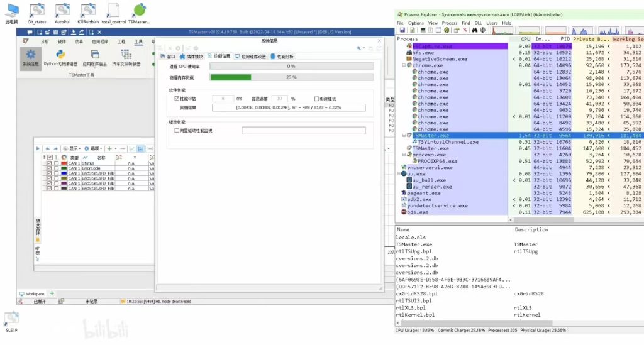Click the save icon in Process Explorer's toolbar
Screen dimensions: 644x345
tap(401, 30)
